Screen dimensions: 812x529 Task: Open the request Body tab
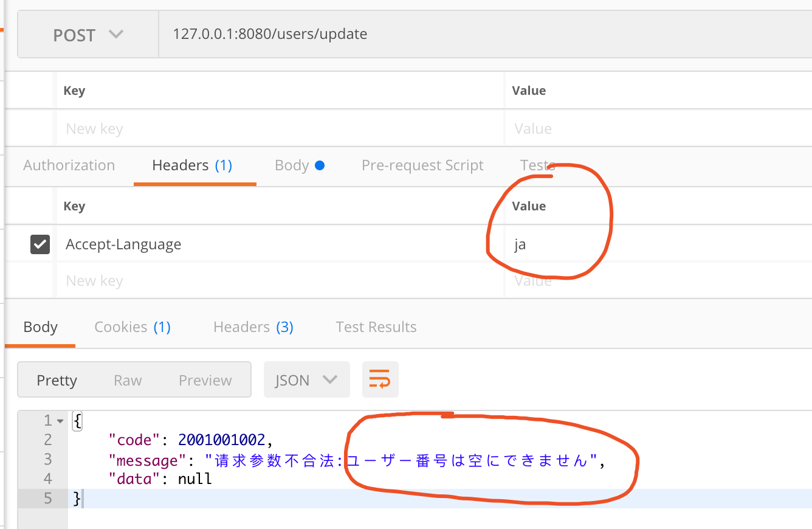point(299,165)
